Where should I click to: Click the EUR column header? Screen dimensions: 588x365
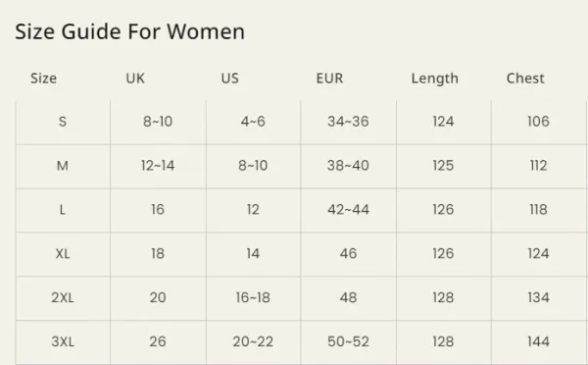[329, 78]
